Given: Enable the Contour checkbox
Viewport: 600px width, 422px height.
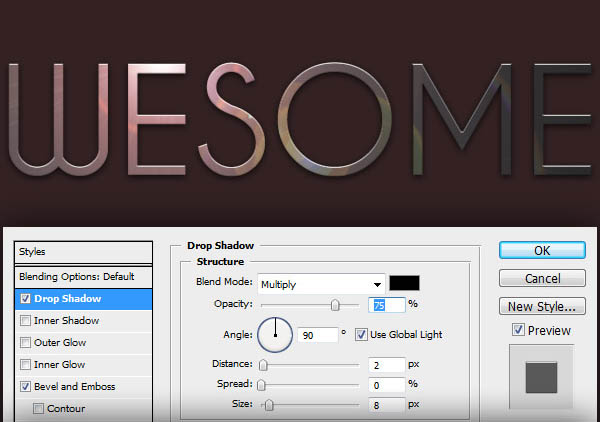Looking at the screenshot, I should pos(38,408).
